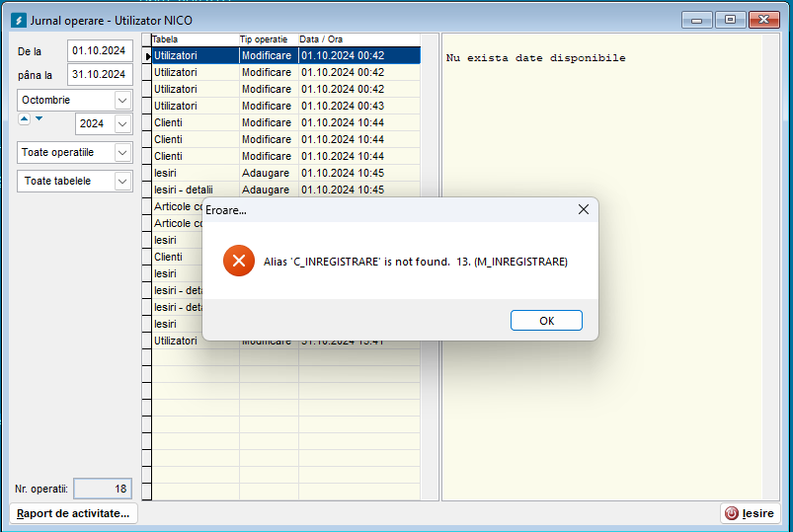Expand the Toate operatiile dropdown
Viewport: 793px width, 532px height.
(x=122, y=153)
